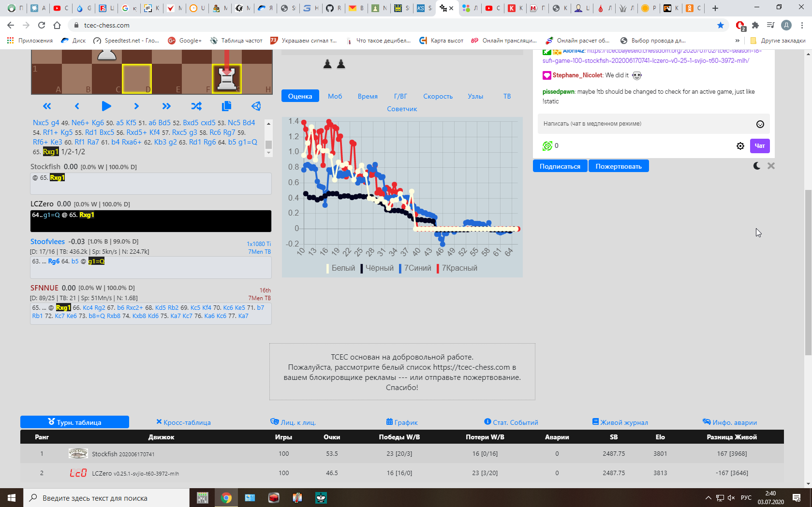Screen dimensions: 812x507
Task: Step back one move
Action: (77, 106)
